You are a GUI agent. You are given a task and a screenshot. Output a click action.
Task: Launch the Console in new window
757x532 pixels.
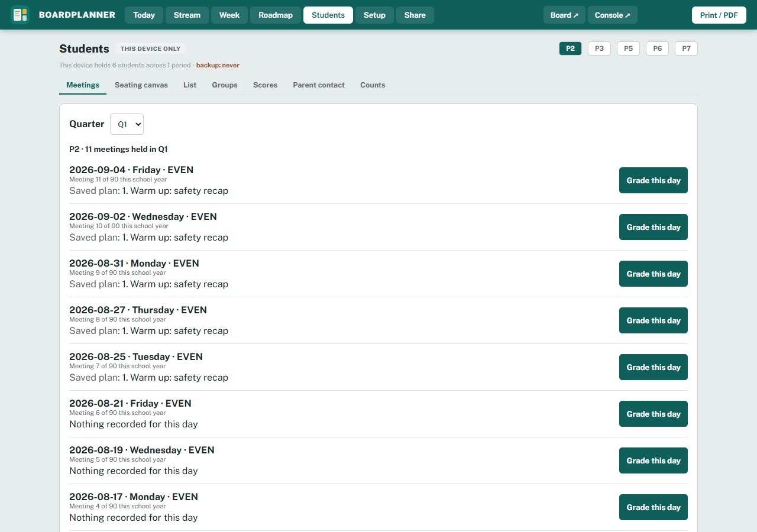point(612,15)
